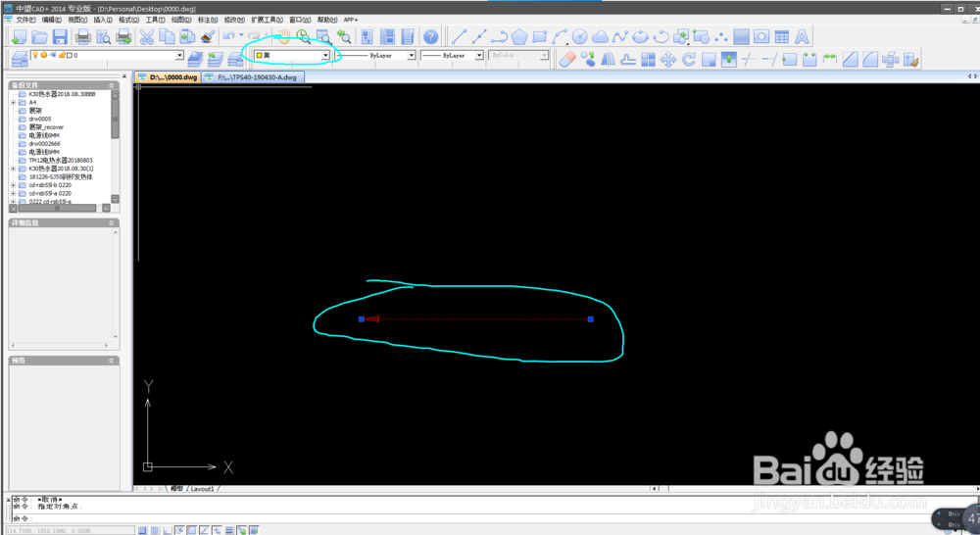Open the 格式 menu

pyautogui.click(x=128, y=20)
